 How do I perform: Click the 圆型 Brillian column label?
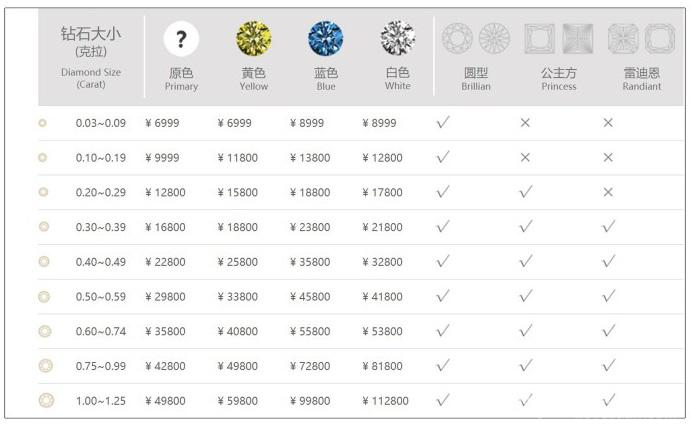tap(476, 79)
